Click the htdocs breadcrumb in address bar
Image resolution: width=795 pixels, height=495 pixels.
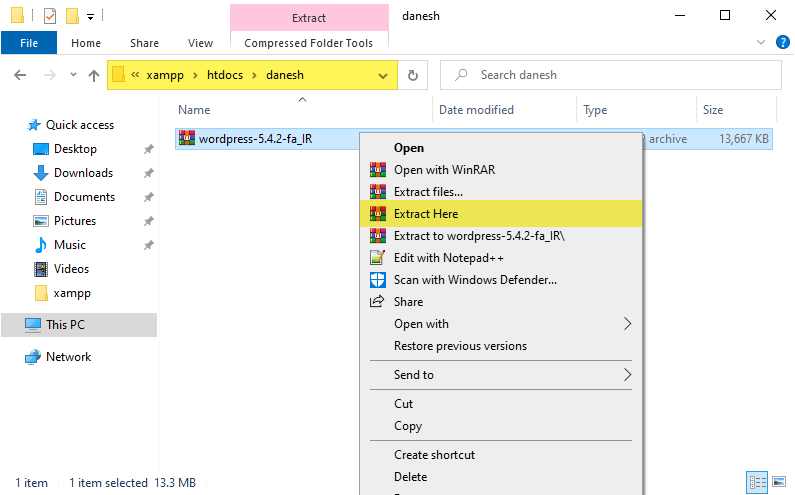(x=225, y=75)
